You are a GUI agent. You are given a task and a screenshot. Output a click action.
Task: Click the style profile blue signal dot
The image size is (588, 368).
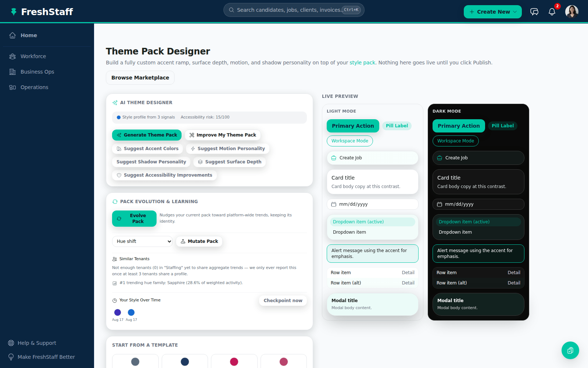pyautogui.click(x=119, y=117)
